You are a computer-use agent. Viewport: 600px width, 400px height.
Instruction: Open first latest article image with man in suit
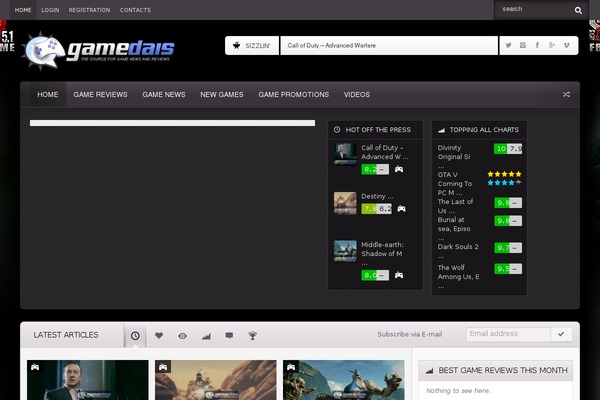point(88,380)
